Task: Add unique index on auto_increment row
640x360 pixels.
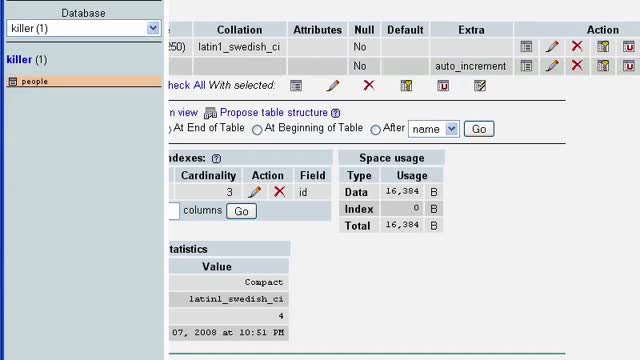Action: pyautogui.click(x=629, y=66)
